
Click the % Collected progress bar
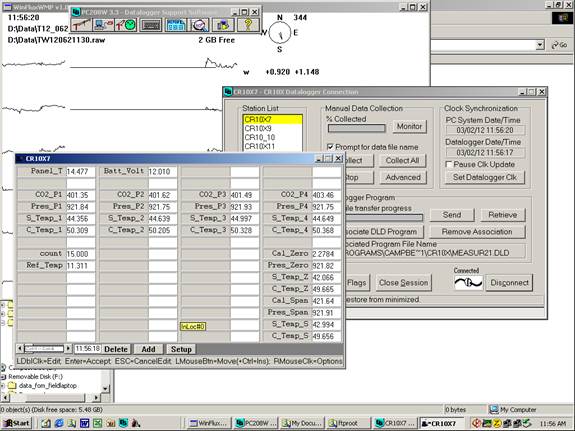coord(356,128)
